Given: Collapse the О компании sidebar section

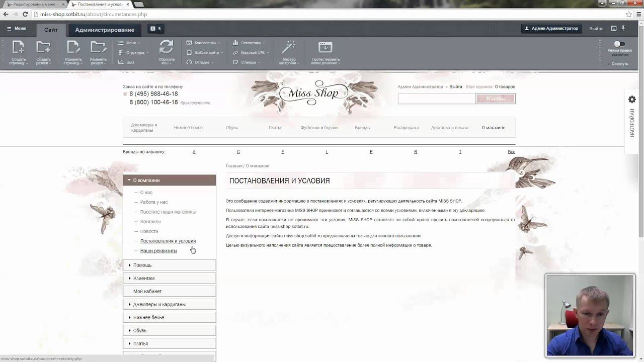Looking at the screenshot, I should pos(170,180).
